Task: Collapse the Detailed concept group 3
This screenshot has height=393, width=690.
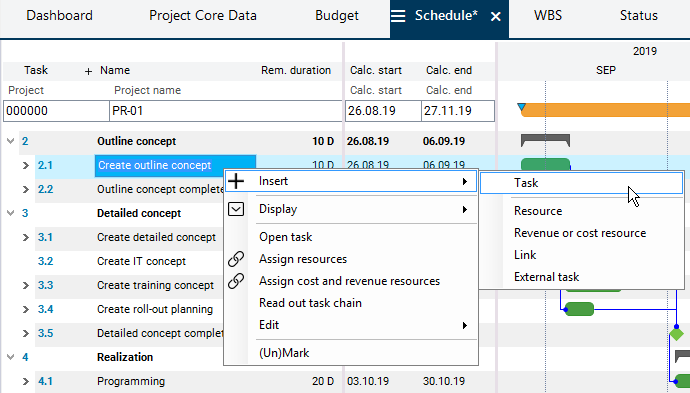Action: point(11,213)
